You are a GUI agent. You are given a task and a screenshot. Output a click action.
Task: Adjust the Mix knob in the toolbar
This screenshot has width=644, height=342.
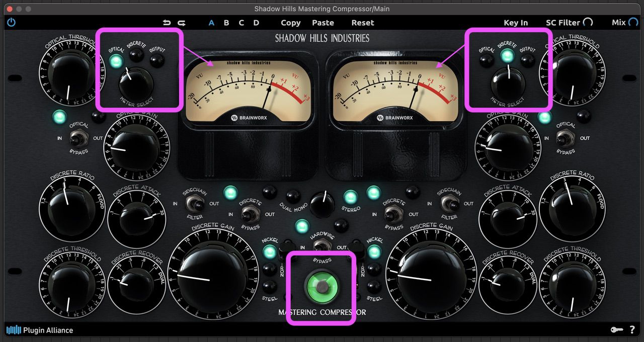point(632,23)
